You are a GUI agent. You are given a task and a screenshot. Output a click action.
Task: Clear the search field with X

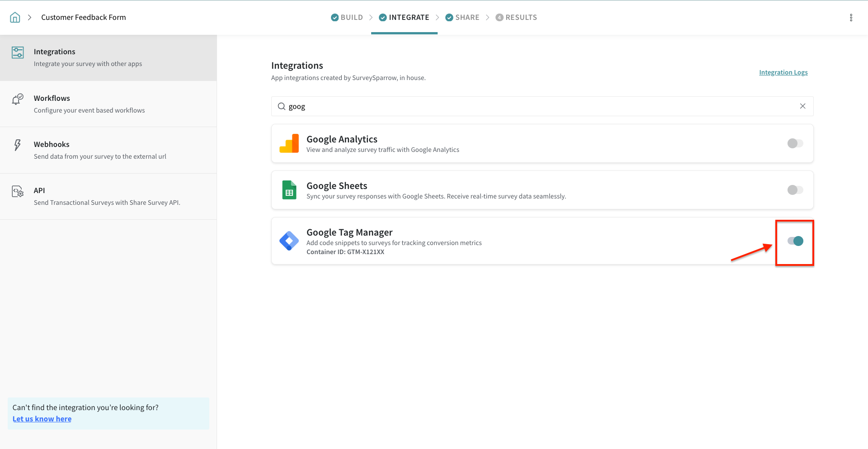pos(802,106)
